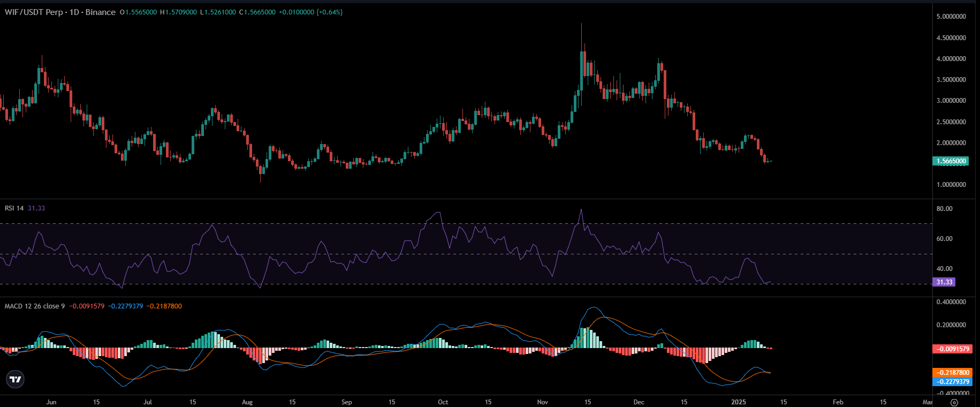Click the 3.5000000 price scale label
Screen dimensions: 980x407
(951, 80)
